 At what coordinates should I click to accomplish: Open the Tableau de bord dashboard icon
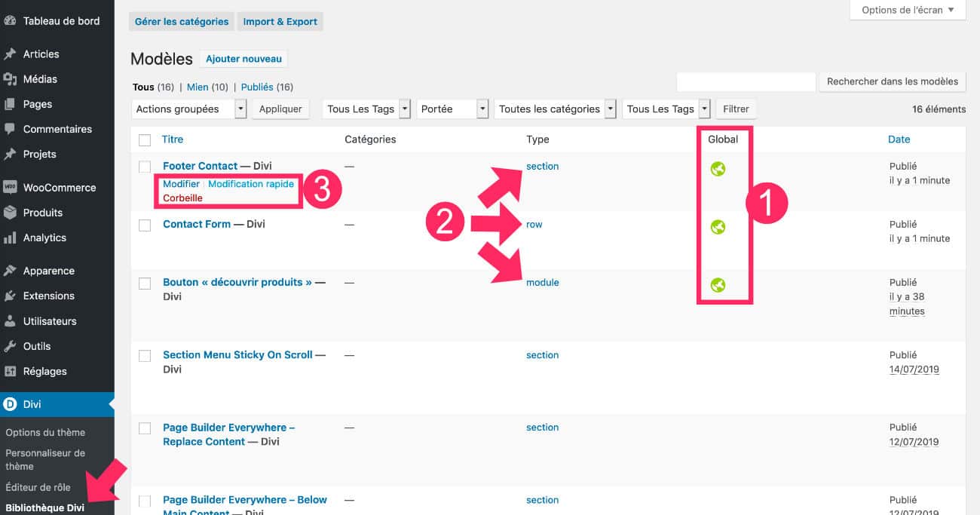pyautogui.click(x=10, y=21)
